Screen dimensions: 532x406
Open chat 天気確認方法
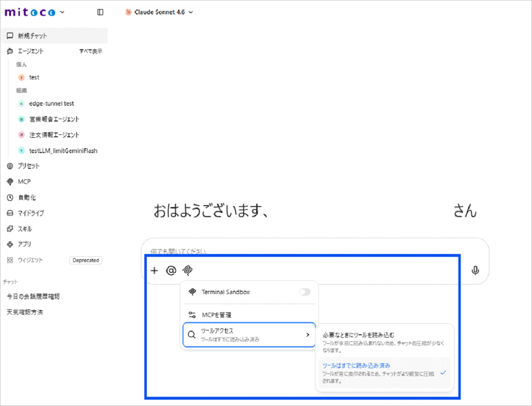[x=25, y=312]
